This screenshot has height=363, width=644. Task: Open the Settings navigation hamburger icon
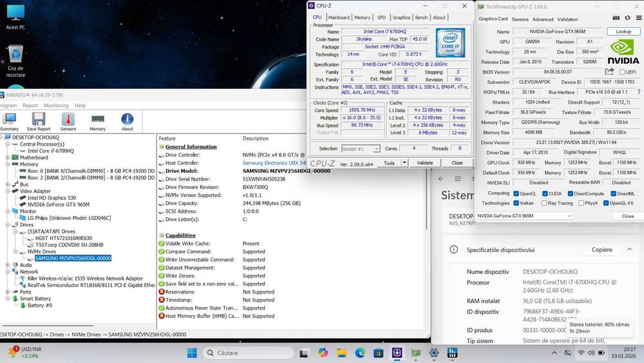pyautogui.click(x=457, y=179)
